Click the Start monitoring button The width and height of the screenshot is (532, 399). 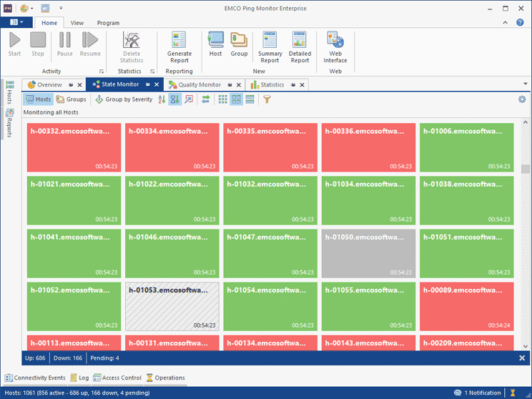click(14, 44)
